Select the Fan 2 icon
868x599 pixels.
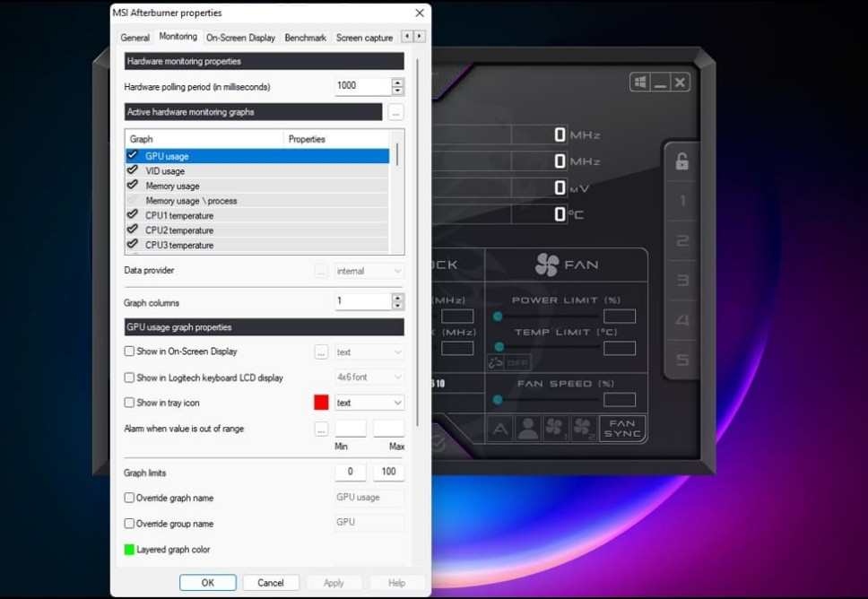click(x=583, y=429)
